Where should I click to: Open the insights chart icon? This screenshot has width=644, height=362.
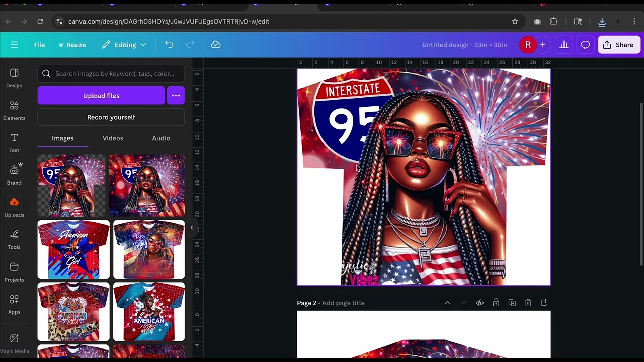click(564, 45)
